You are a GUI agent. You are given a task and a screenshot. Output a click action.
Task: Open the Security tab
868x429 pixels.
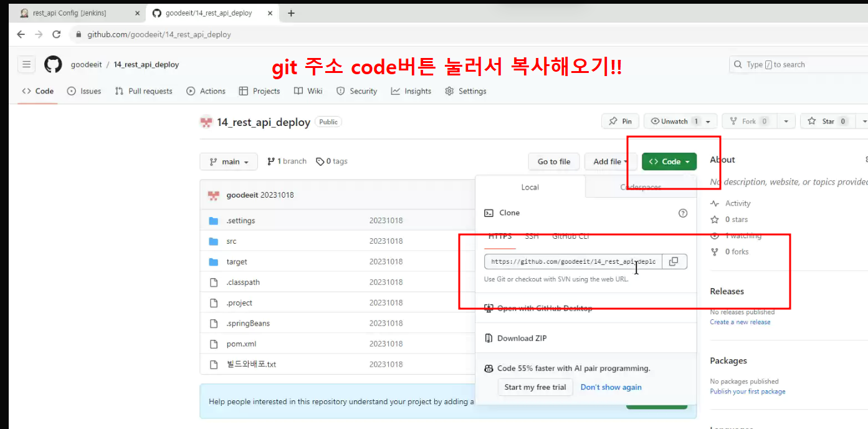357,91
